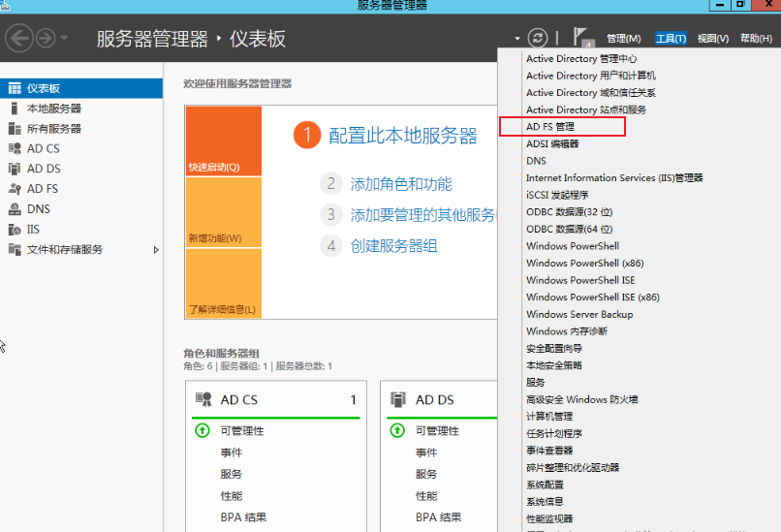
Task: Choose Windows PowerShell ISE (x86)
Action: coord(593,297)
